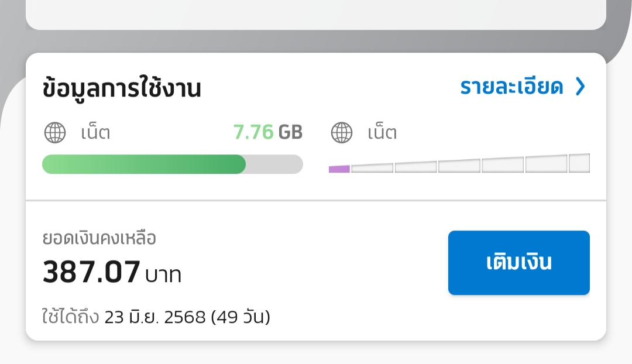The height and width of the screenshot is (364, 632).
Task: Tap the เติมเงิน top-up button
Action: 518,263
